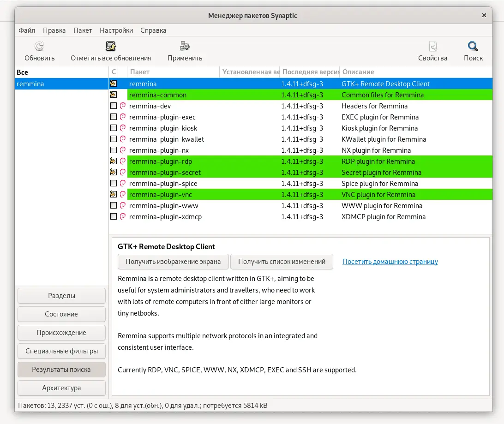Switch to Состояние filter view

61,314
